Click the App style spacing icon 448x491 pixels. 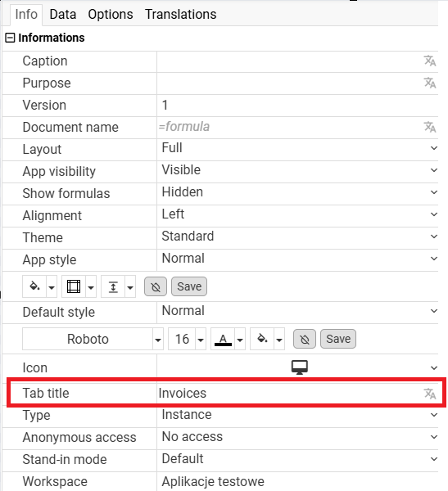click(113, 286)
